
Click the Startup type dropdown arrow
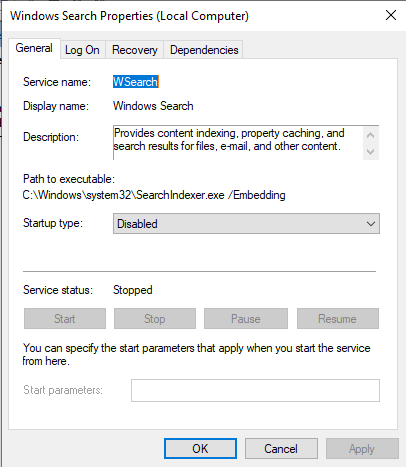[x=371, y=224]
